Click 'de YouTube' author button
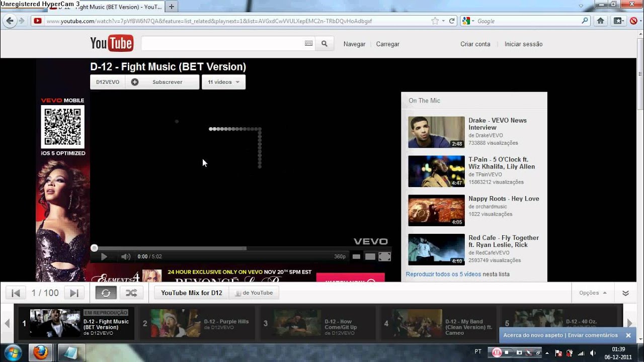This screenshot has height=362, width=644. pos(254,293)
